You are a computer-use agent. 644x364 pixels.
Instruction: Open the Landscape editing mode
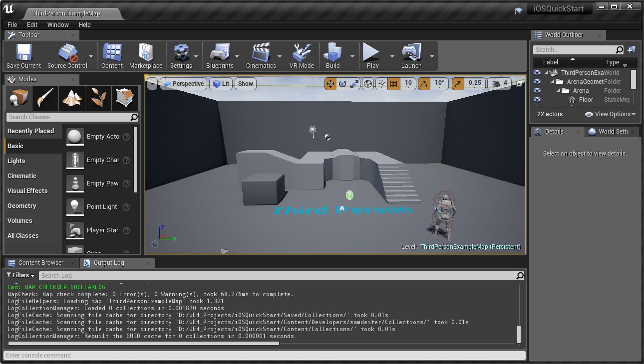click(72, 98)
